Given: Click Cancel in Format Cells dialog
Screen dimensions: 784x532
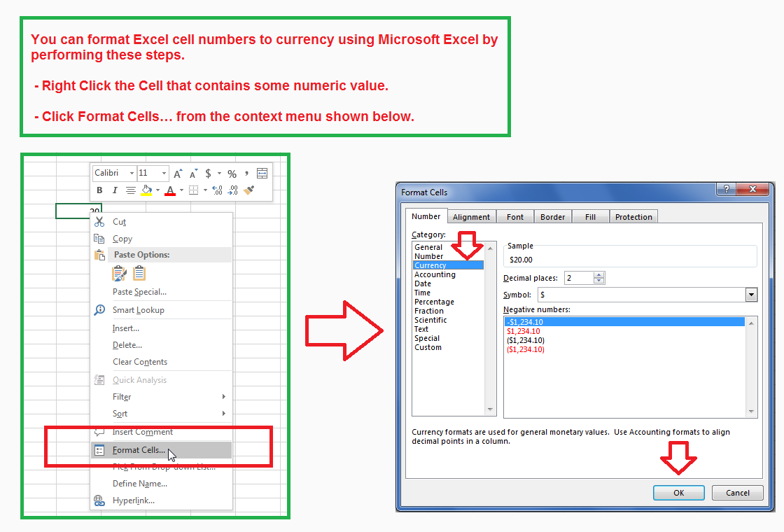Looking at the screenshot, I should pyautogui.click(x=738, y=493).
